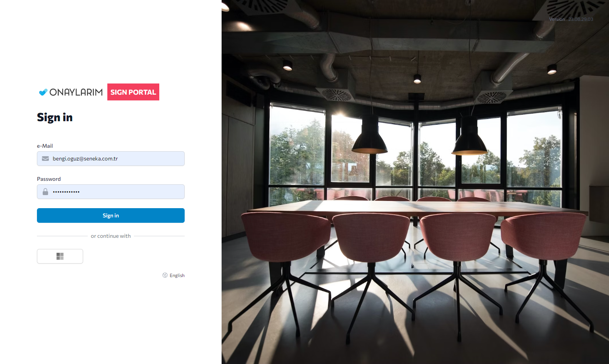Viewport: 609px width, 364px height.
Task: Click the blue Sign in button
Action: [111, 215]
